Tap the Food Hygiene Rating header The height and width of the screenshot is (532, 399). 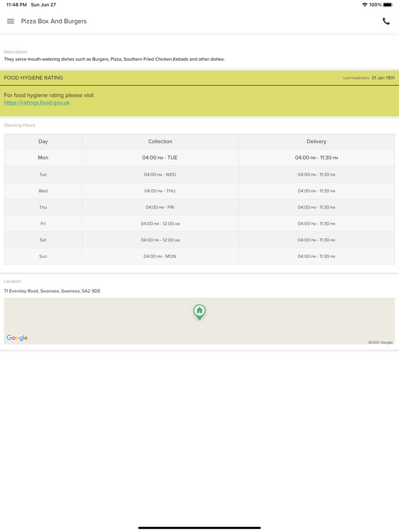[34, 78]
